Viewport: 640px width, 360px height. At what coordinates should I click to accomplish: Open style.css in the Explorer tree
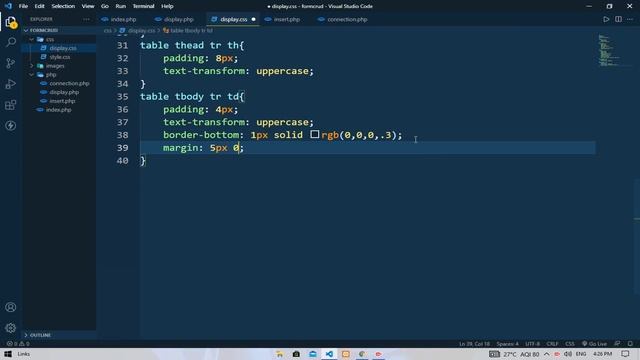coord(60,57)
